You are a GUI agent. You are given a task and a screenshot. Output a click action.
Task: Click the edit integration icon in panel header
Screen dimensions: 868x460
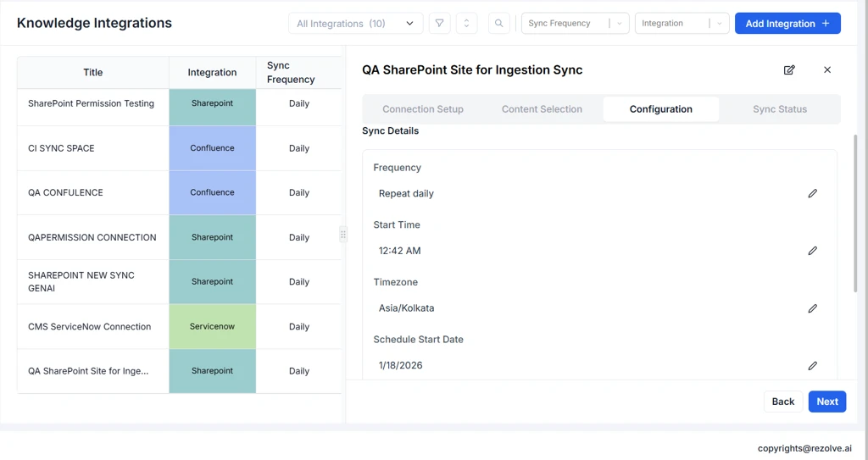coord(789,69)
